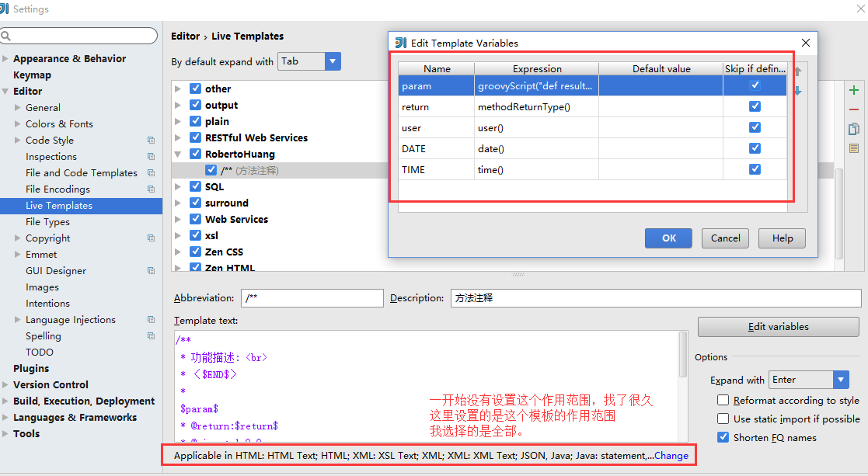Click project-level icon beside Spelling
Image resolution: width=868 pixels, height=476 pixels.
(x=151, y=336)
